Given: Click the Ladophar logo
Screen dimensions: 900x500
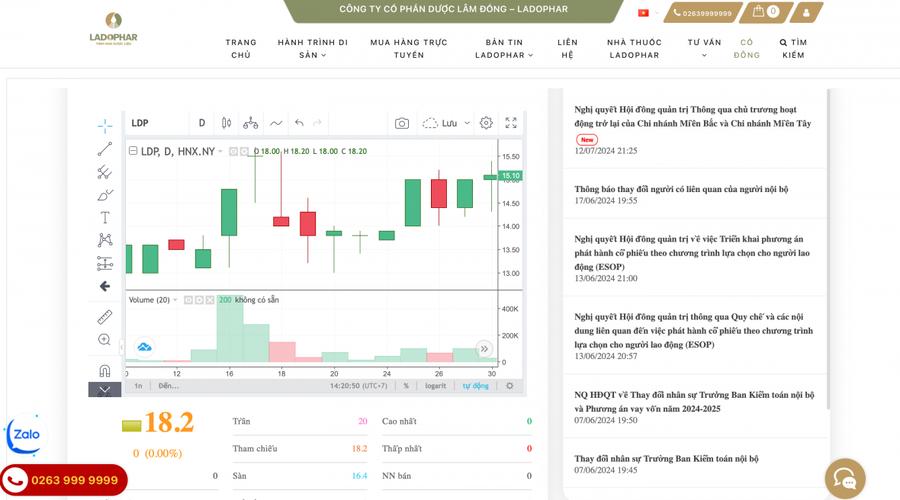Looking at the screenshot, I should [x=114, y=29].
